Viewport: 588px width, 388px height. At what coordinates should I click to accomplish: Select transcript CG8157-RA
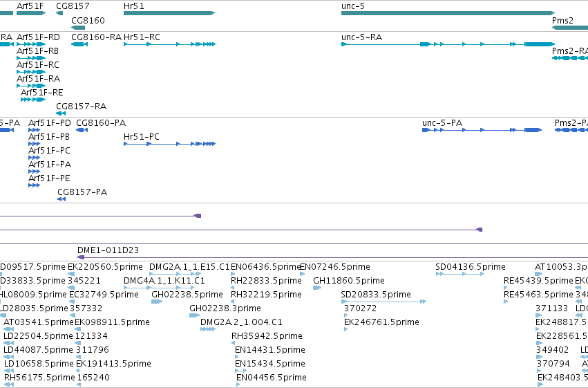click(x=61, y=113)
